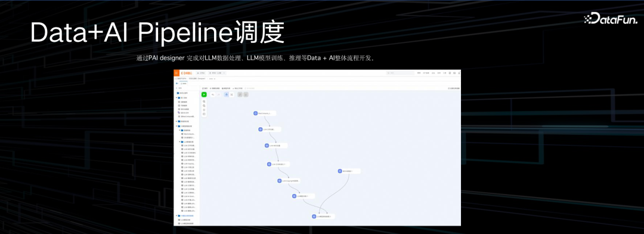Screen dimensions: 644x234
Task: Zoom in on the canvas
Action: [x=204, y=101]
